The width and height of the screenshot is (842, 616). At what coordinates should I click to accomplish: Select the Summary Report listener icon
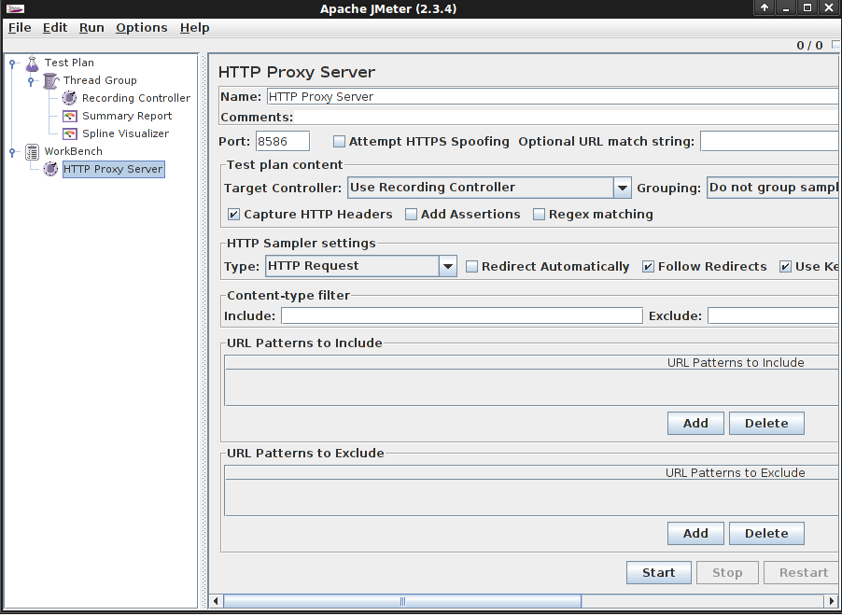(70, 116)
